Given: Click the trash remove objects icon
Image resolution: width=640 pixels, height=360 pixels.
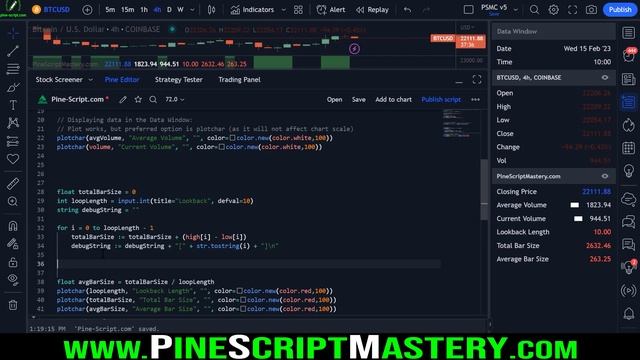Looking at the screenshot, I should 13,304.
